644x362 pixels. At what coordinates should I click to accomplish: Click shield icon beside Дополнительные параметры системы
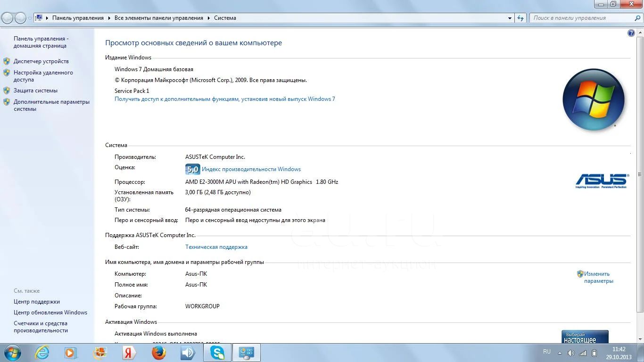(x=7, y=102)
